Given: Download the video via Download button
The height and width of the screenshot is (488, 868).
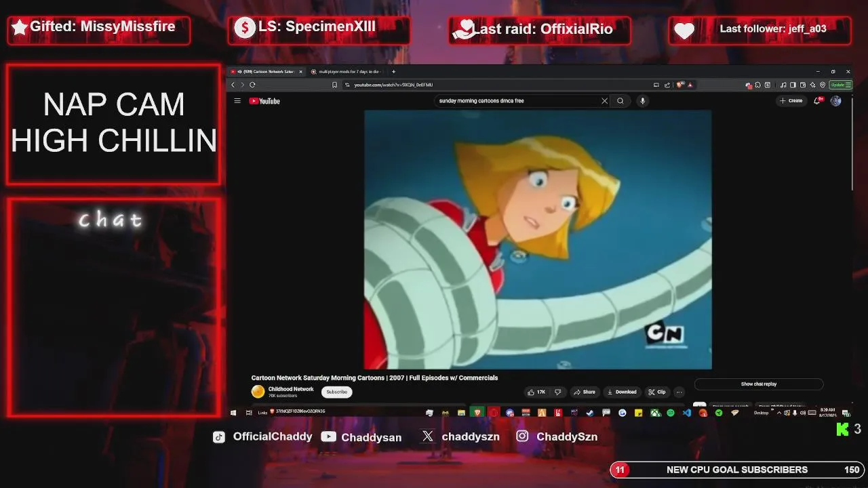Looking at the screenshot, I should pyautogui.click(x=622, y=392).
